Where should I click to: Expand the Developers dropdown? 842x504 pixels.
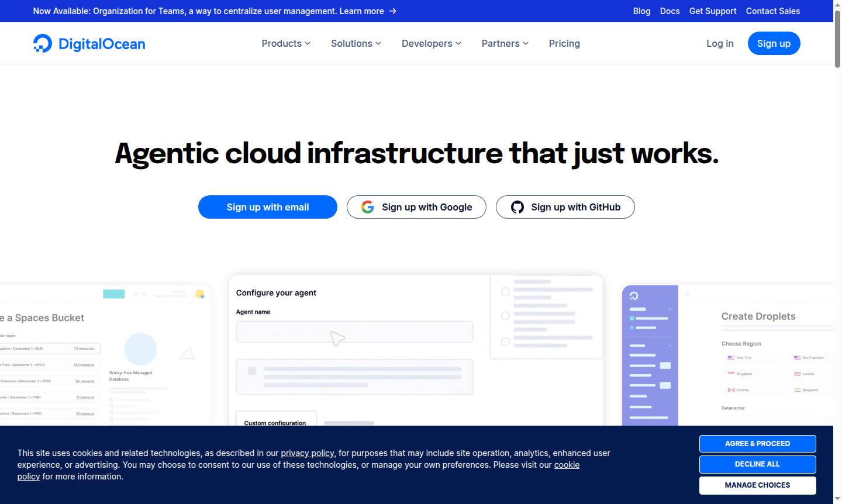click(431, 43)
